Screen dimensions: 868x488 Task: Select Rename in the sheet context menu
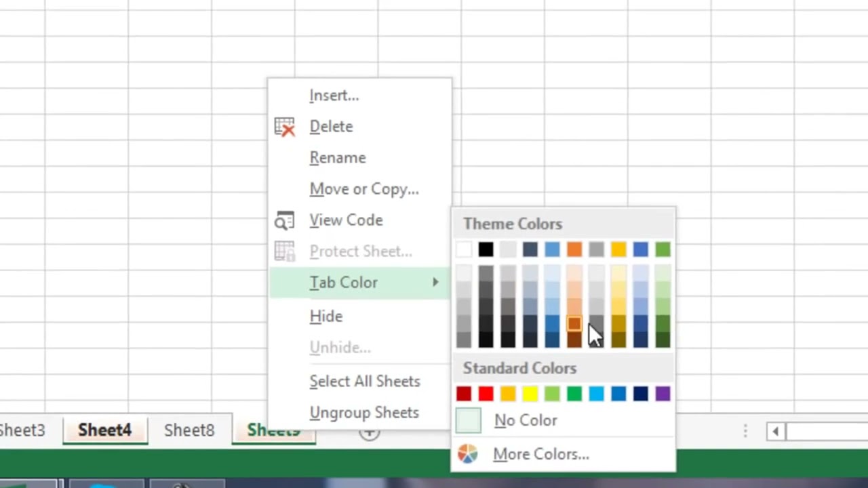coord(338,158)
